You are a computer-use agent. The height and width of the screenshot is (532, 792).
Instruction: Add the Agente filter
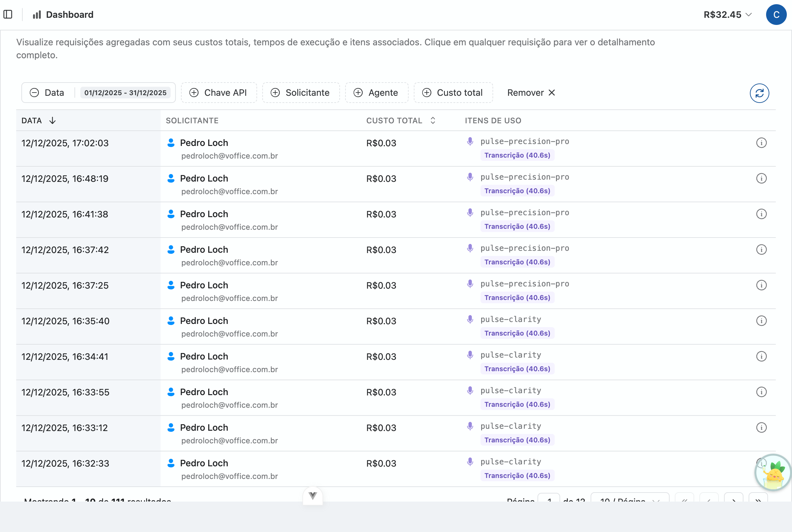tap(377, 93)
